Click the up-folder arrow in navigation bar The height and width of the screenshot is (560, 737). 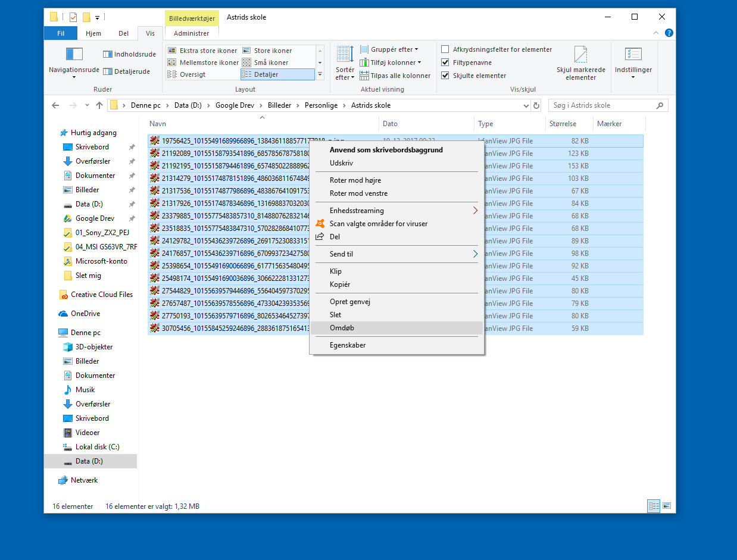coord(99,105)
